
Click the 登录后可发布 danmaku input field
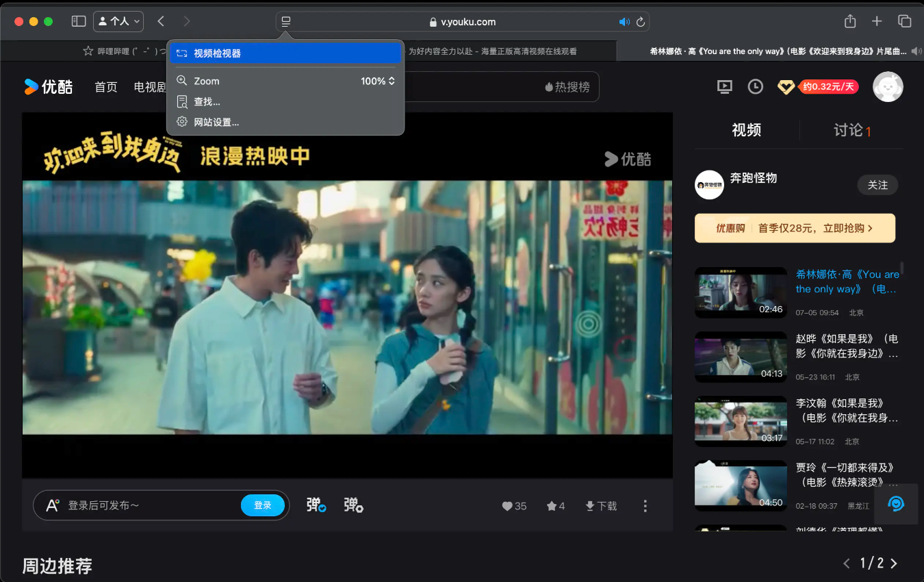pos(137,505)
